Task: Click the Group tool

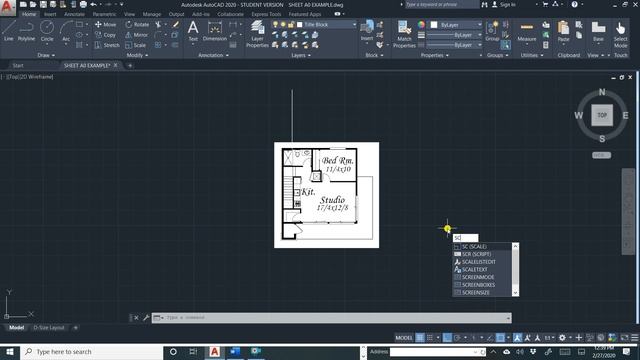Action: 492,31
